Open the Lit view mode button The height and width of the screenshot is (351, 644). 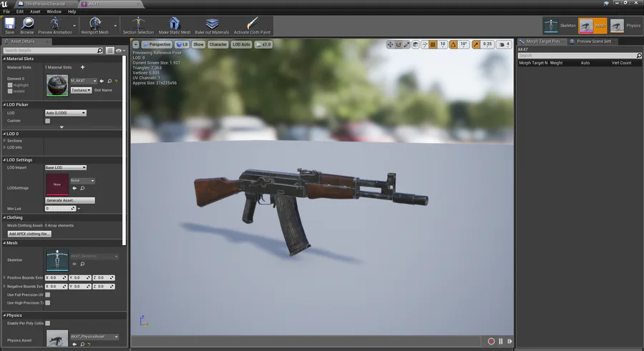(182, 44)
